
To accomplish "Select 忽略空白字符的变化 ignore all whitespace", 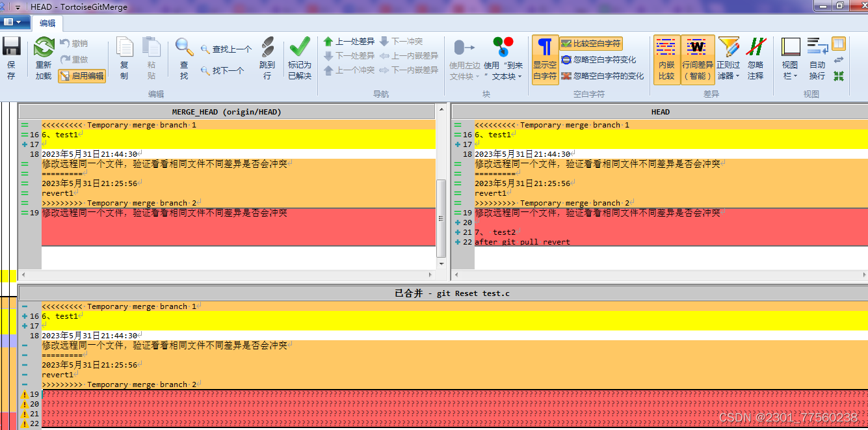I will pos(603,76).
